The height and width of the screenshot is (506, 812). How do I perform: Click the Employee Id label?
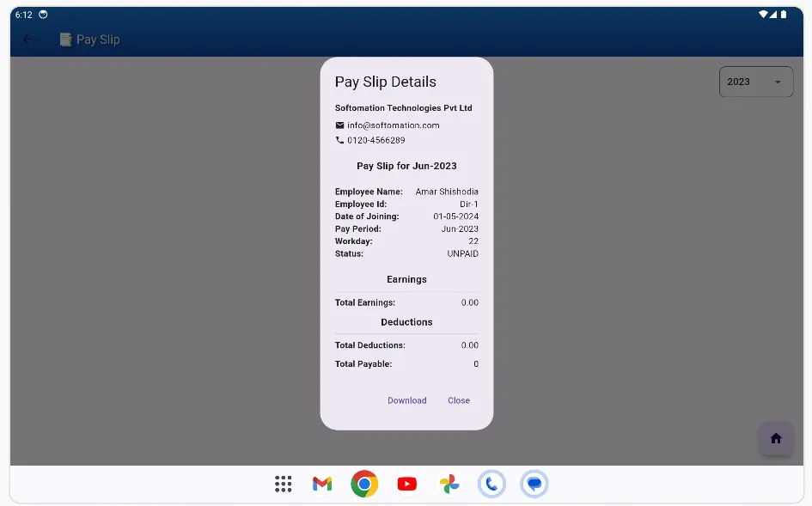point(361,204)
